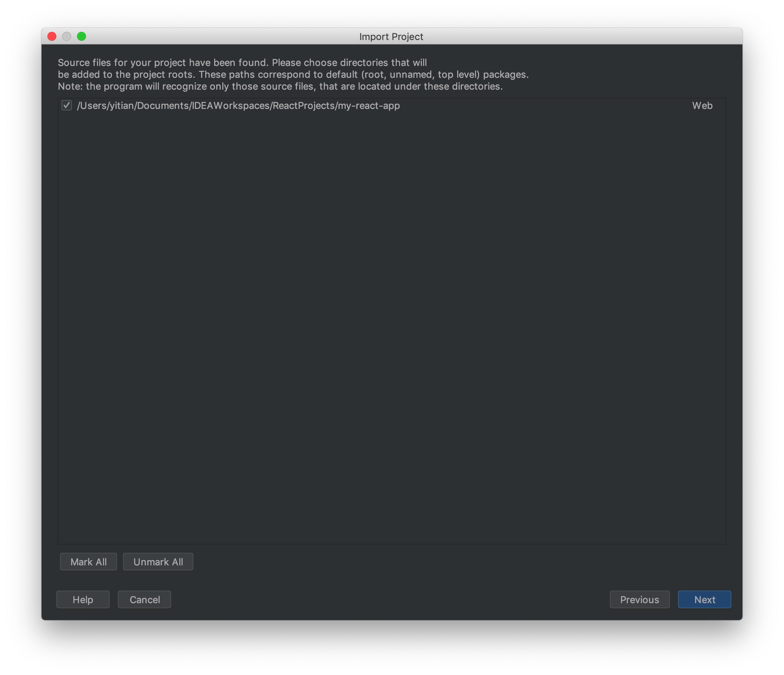Click '/Users/yitian' start of the path
This screenshot has height=675, width=784.
(105, 106)
